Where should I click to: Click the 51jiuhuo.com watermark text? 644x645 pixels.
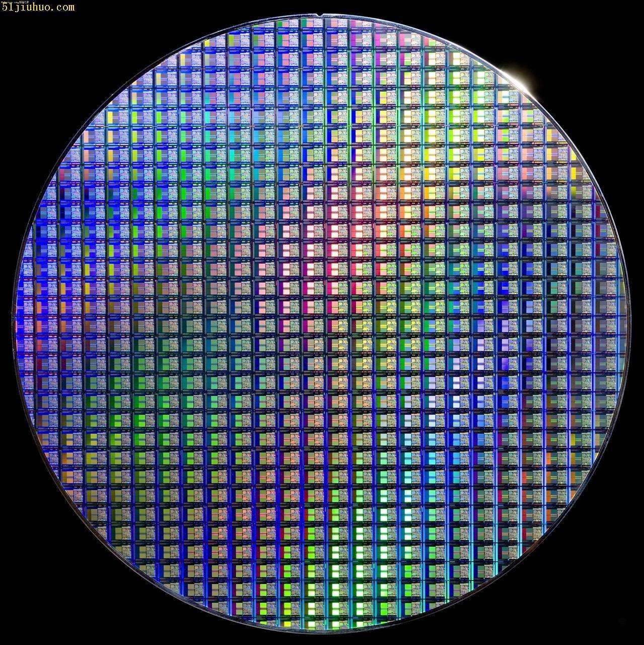(38, 7)
